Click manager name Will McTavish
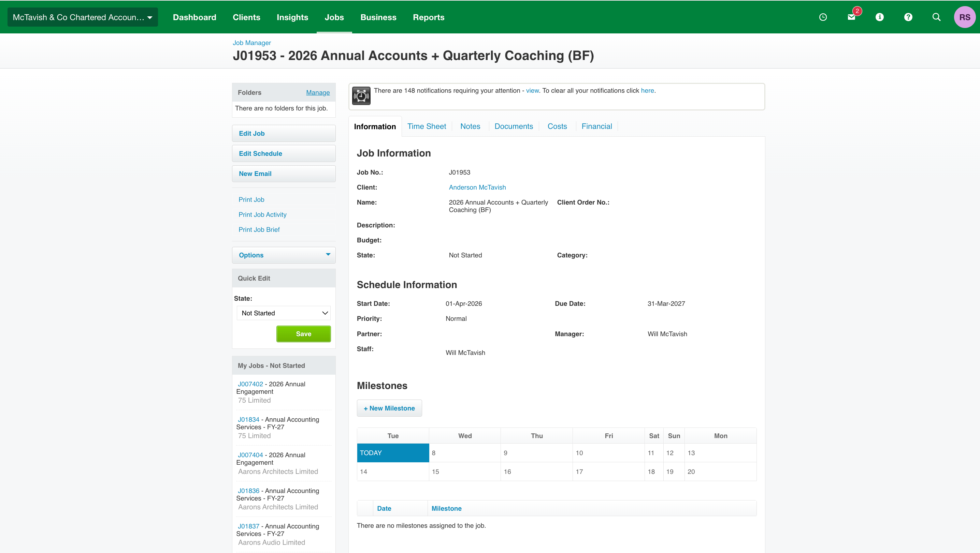The image size is (980, 553). (x=667, y=334)
